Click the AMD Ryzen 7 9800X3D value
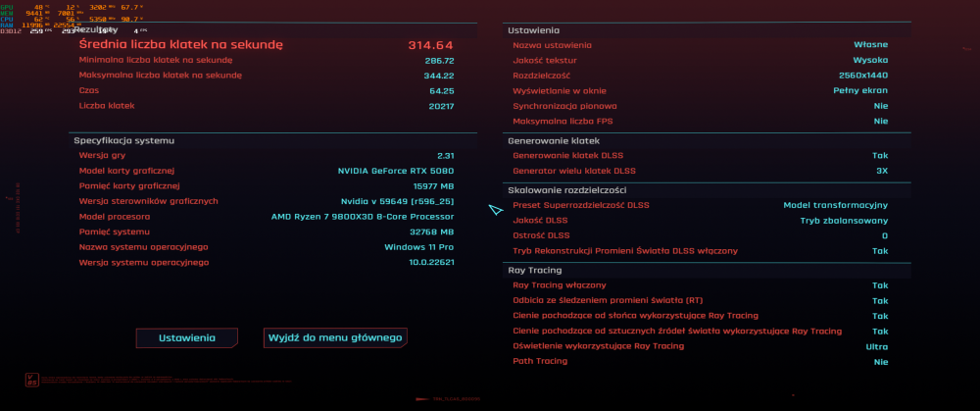The width and height of the screenshot is (980, 411). coord(363,217)
